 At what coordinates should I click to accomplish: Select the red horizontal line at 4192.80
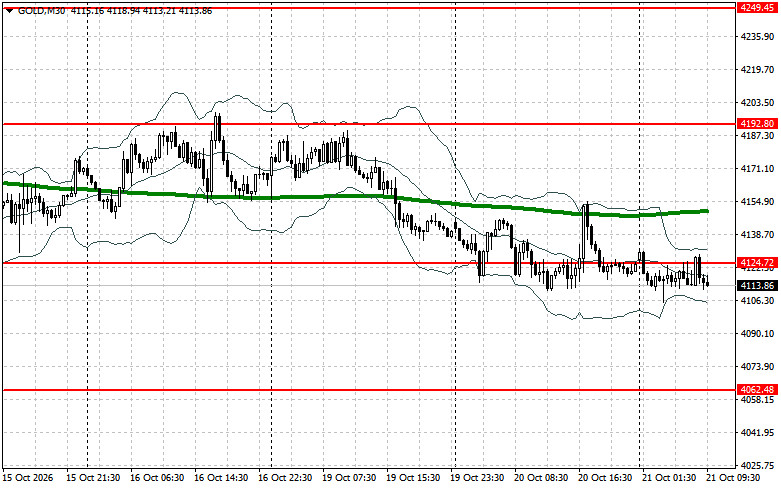tap(369, 124)
